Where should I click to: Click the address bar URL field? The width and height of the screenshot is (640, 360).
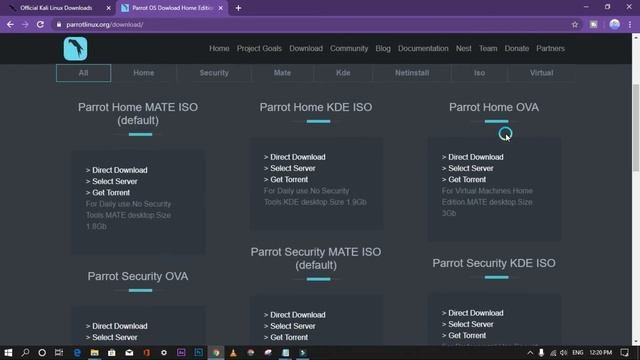pos(310,24)
